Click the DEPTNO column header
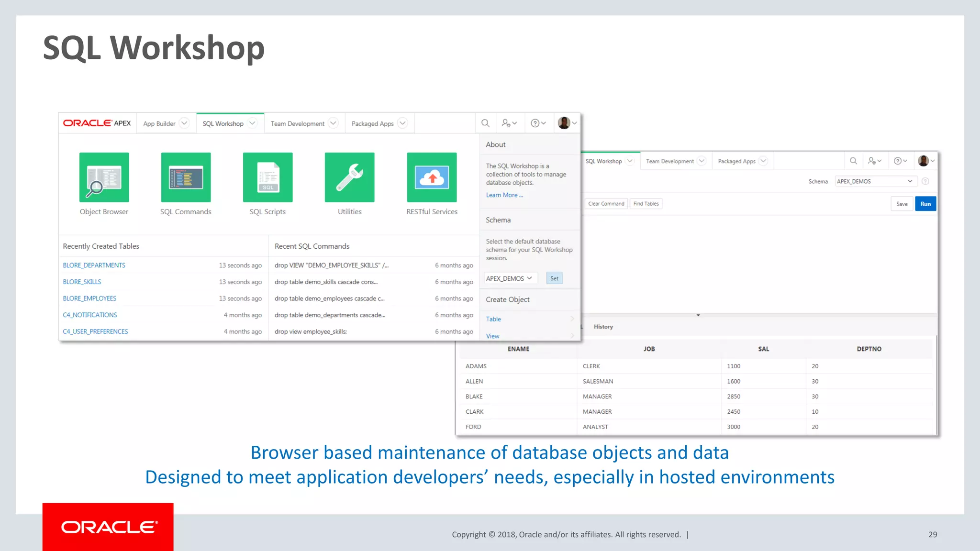The image size is (980, 551). (869, 349)
